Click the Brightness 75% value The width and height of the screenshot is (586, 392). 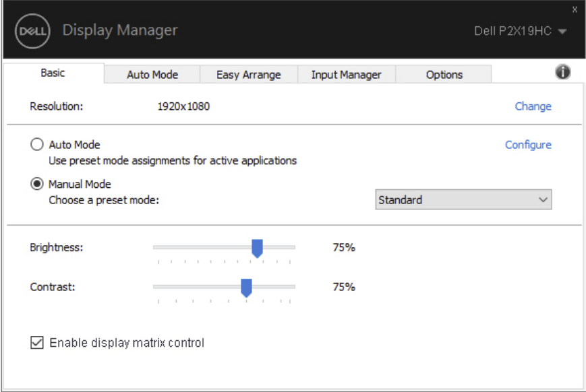click(x=344, y=247)
